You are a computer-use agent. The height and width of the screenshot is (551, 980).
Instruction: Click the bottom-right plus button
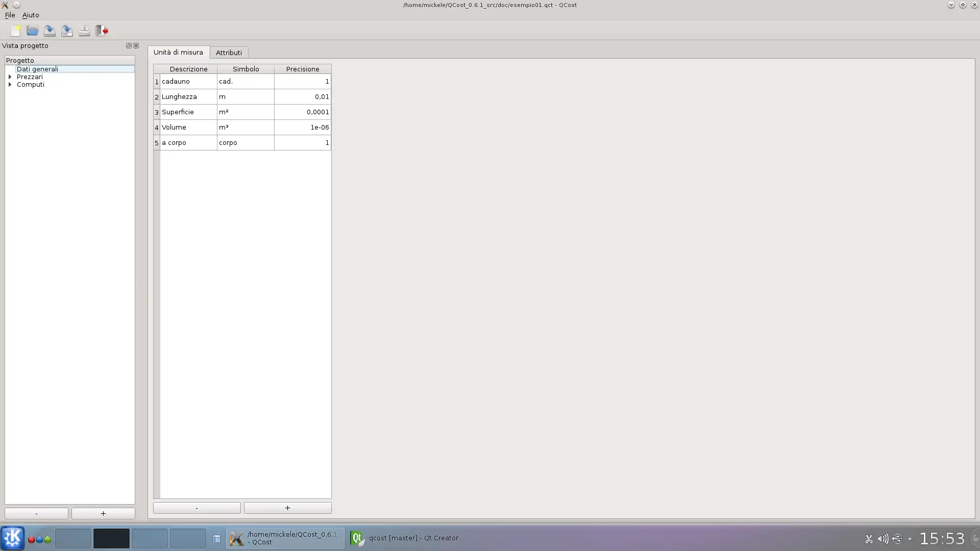click(287, 507)
